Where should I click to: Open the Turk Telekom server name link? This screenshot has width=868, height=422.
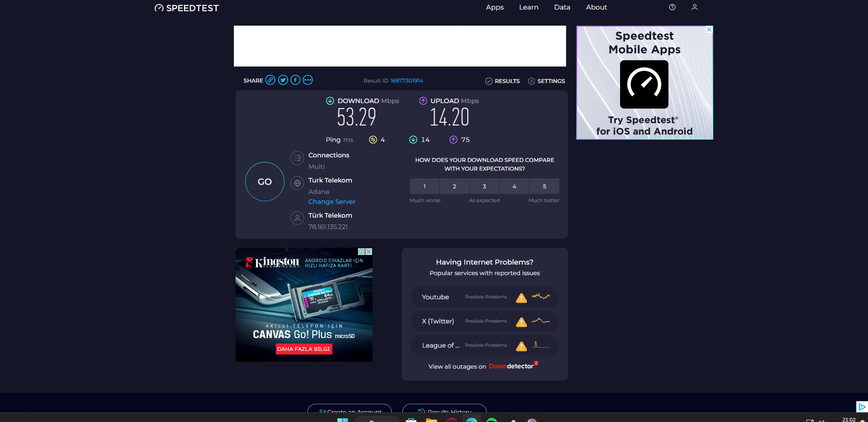tap(330, 180)
